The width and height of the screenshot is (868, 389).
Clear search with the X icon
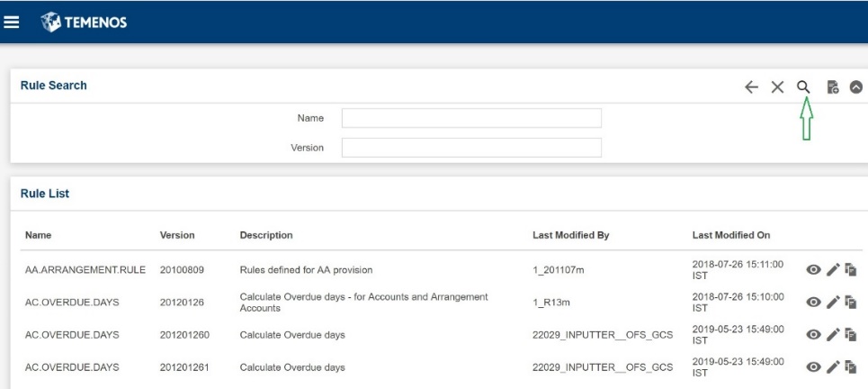778,87
